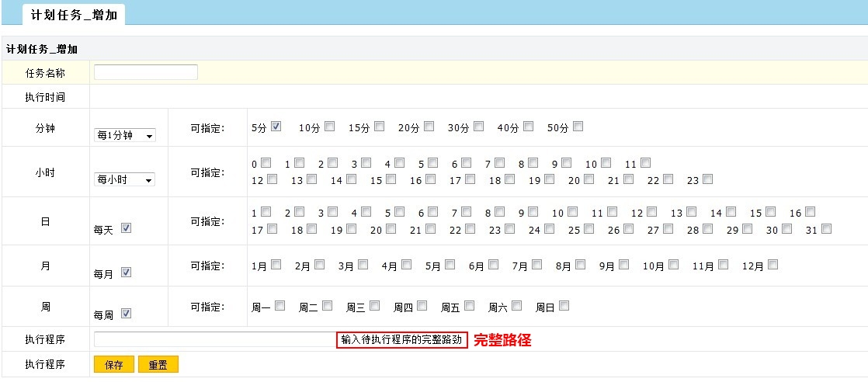Check the 周一 weekday checkbox
The height and width of the screenshot is (382, 868).
pyautogui.click(x=279, y=306)
